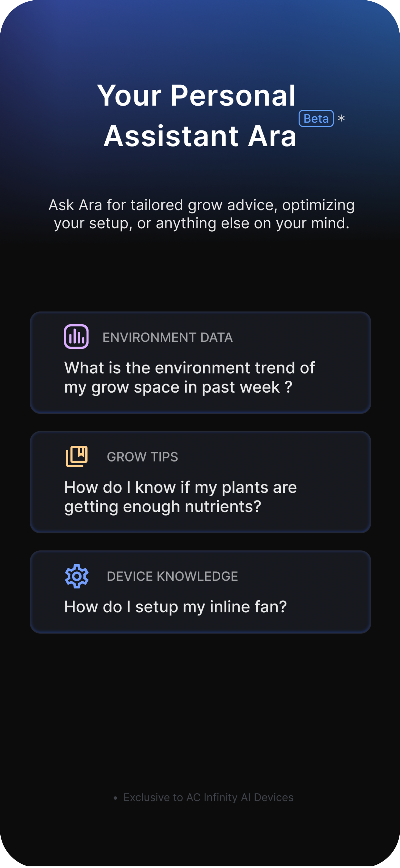Ask how to know plants get enough nutrients
This screenshot has width=400, height=868.
201,482
